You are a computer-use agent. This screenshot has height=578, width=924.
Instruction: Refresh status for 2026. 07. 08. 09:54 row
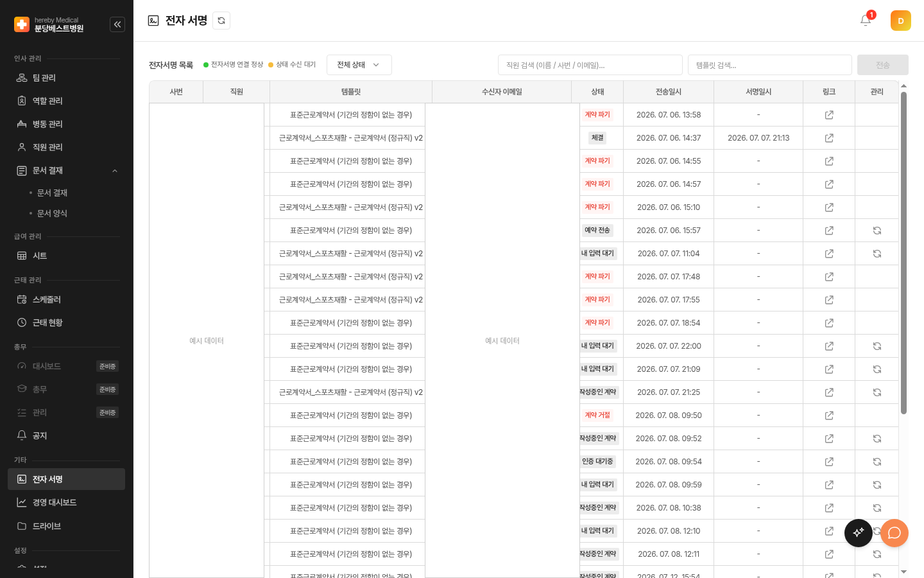877,462
